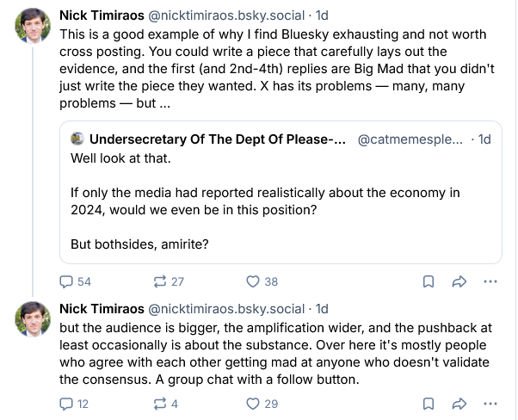Click the first post's 1d timestamp
Image resolution: width=518 pixels, height=420 pixels.
[x=324, y=15]
